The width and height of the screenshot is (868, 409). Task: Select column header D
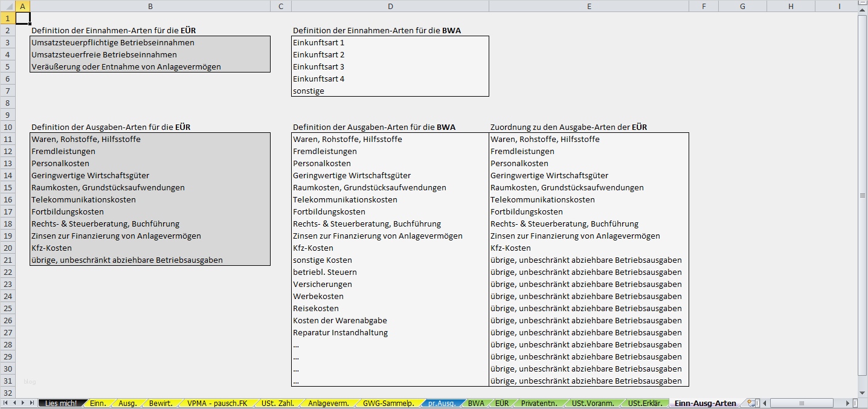coord(390,6)
